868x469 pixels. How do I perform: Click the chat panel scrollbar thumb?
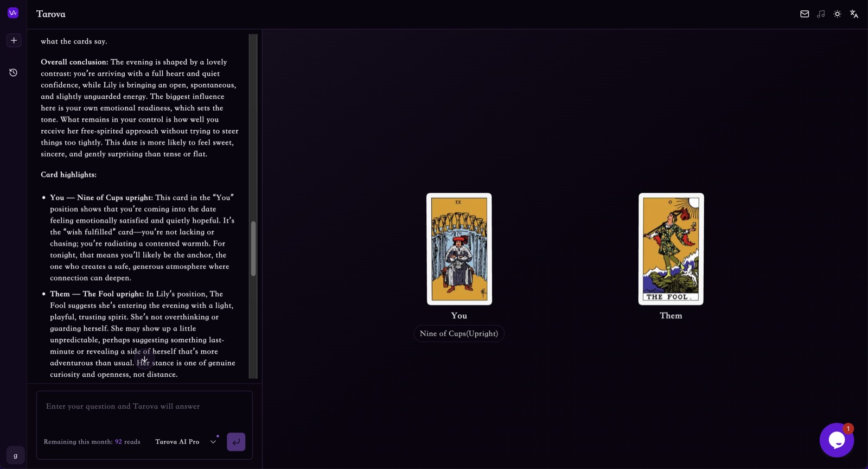[253, 249]
